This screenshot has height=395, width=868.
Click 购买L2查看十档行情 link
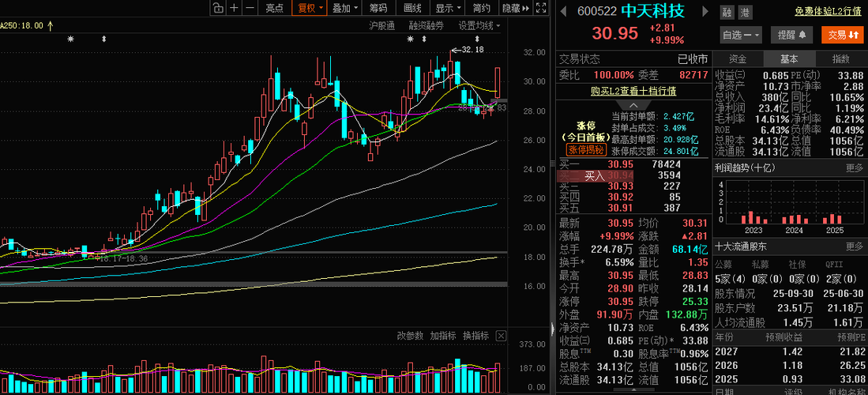633,91
